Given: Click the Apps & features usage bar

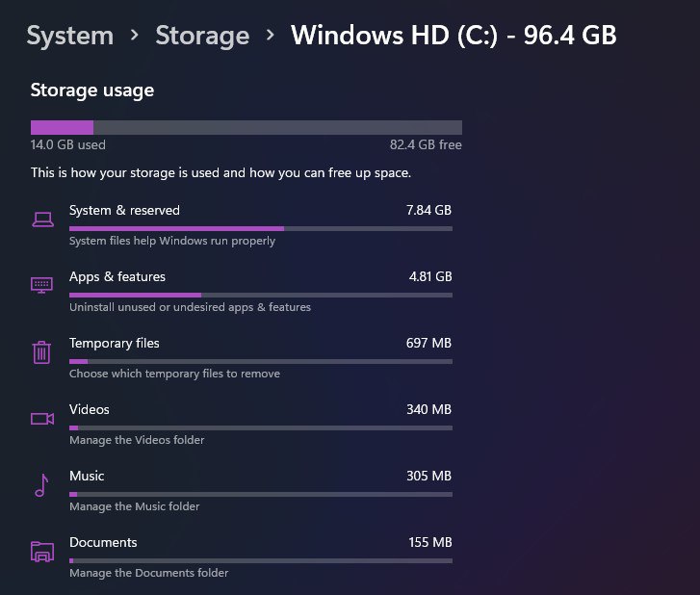Looking at the screenshot, I should (261, 295).
